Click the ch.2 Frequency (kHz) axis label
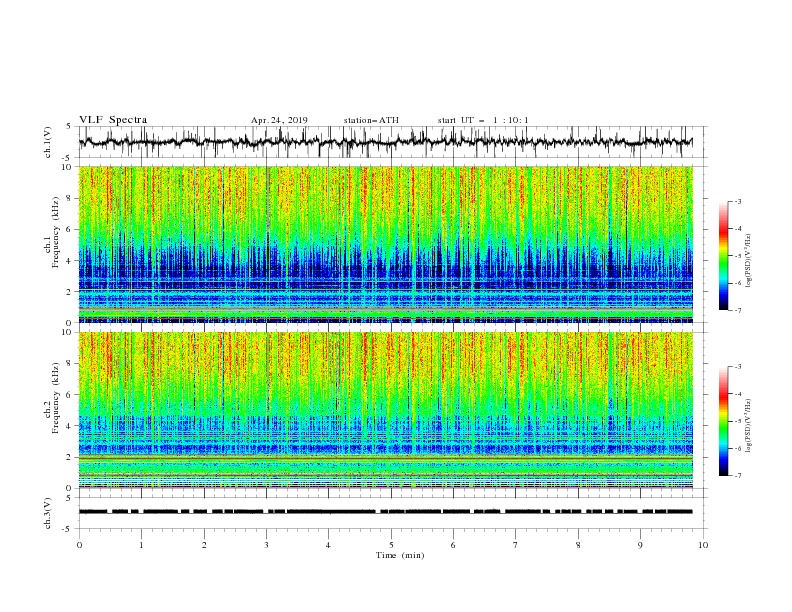 tap(52, 398)
